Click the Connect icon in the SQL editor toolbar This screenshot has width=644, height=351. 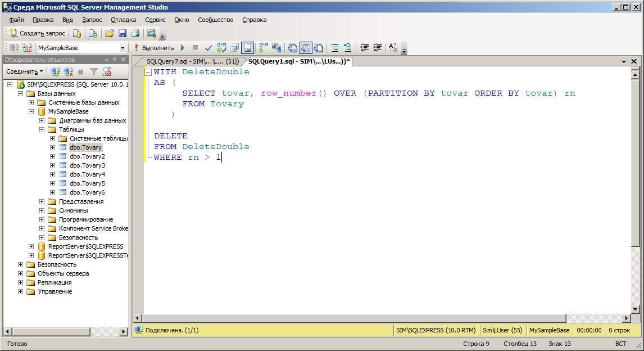coord(14,48)
